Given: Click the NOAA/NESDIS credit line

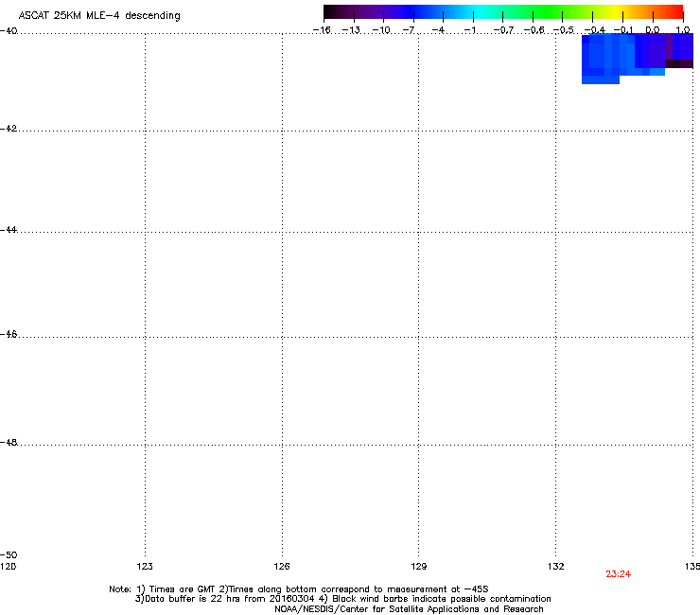Looking at the screenshot, I should 409,609.
